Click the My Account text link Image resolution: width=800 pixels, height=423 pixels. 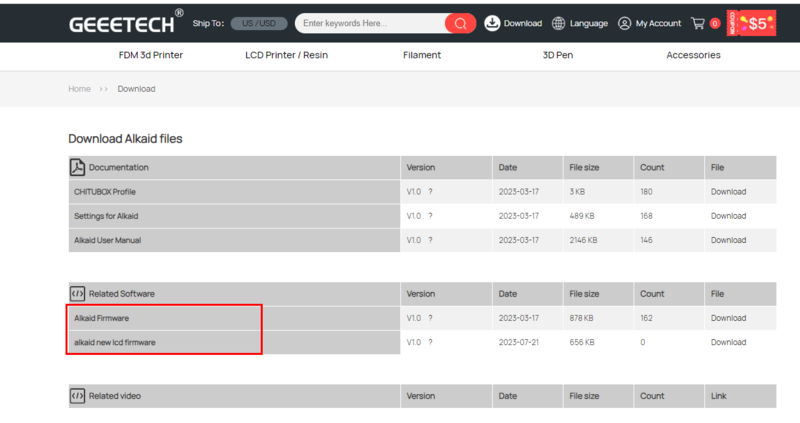pyautogui.click(x=658, y=23)
